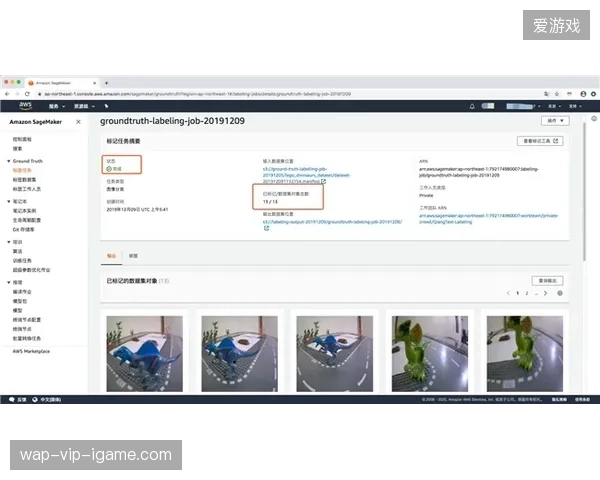Open the 服务 services dropdown
Screen dimensions: 600x480
(x=57, y=106)
